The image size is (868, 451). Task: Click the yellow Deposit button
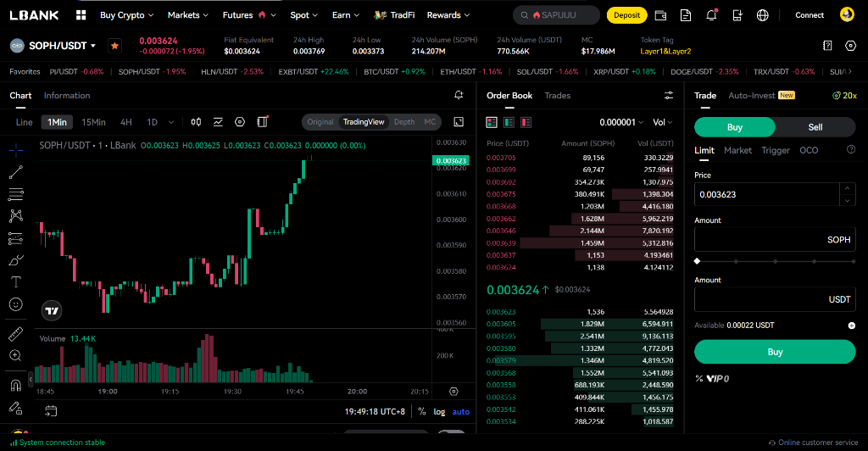point(626,15)
